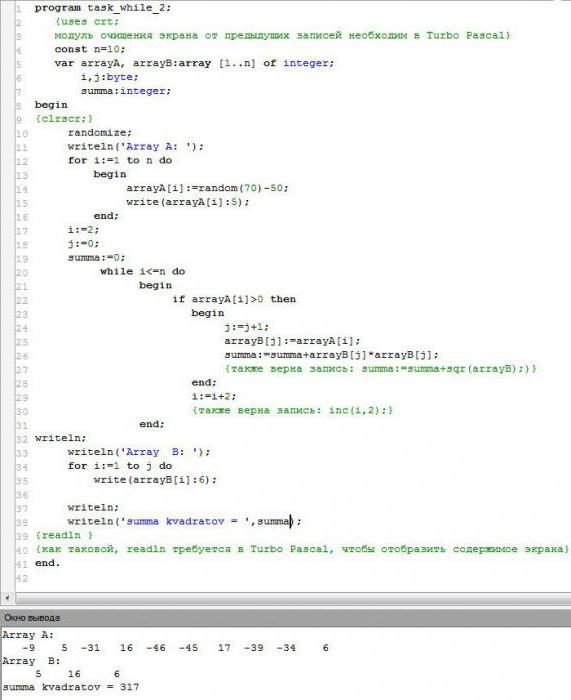Click the writeln('Array A: ') line

point(135,146)
